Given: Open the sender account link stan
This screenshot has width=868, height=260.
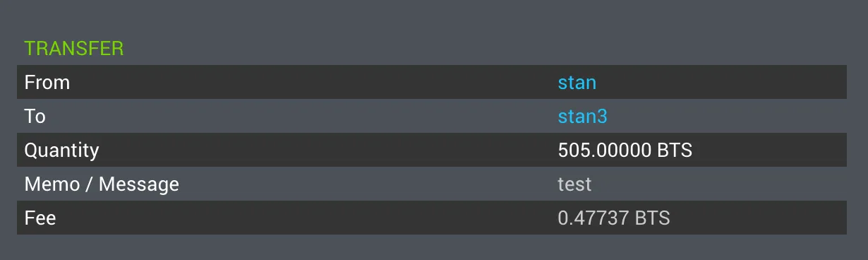Looking at the screenshot, I should (577, 83).
